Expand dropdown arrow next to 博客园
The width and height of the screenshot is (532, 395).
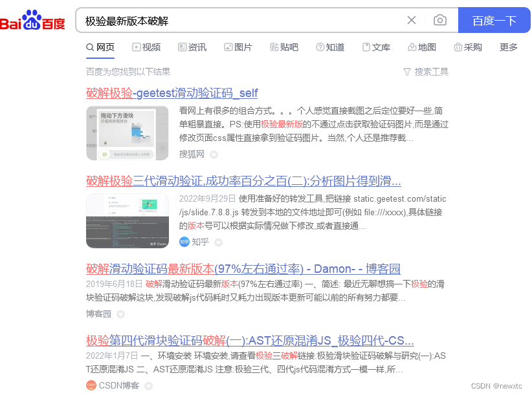120,314
